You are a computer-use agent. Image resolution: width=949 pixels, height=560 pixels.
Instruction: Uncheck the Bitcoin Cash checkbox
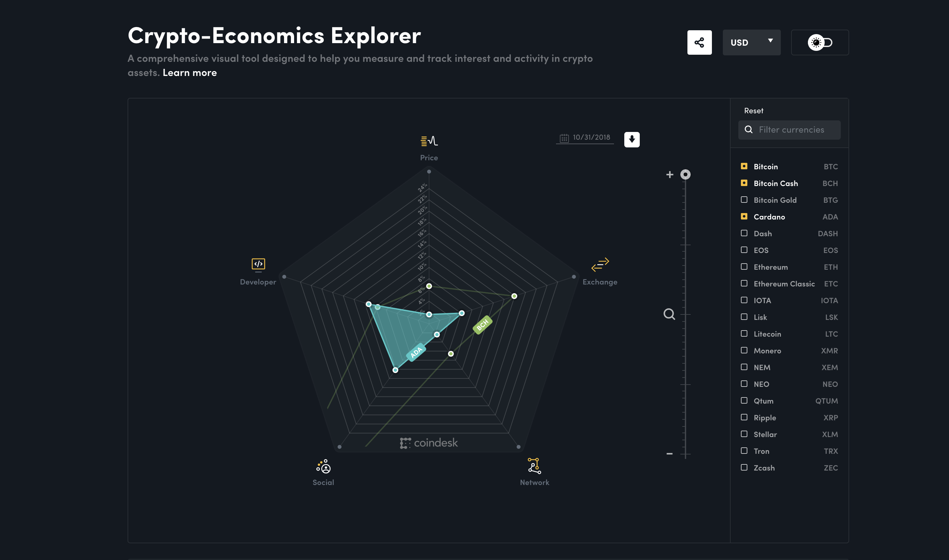click(x=744, y=183)
